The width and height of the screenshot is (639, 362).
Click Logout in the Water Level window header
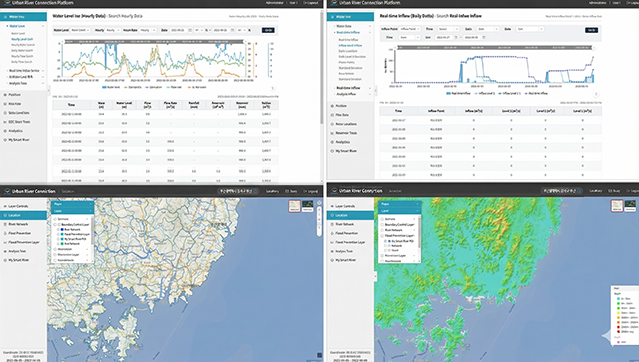(311, 2)
